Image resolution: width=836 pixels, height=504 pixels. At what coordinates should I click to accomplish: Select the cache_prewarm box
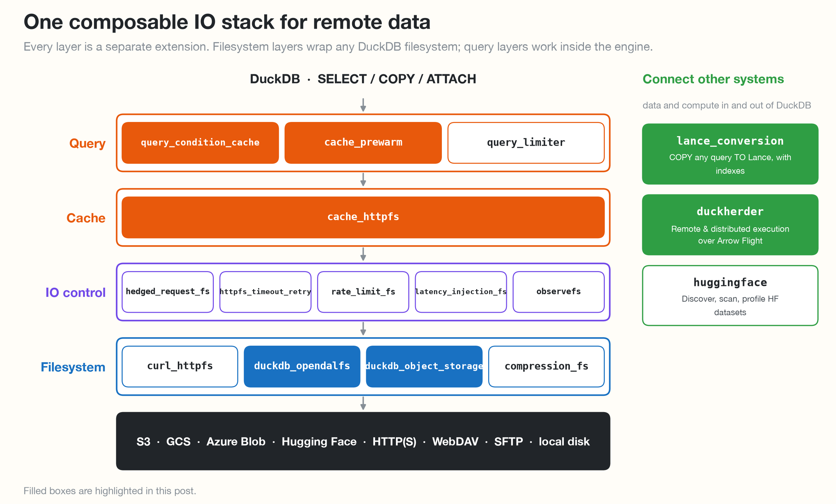pos(363,143)
